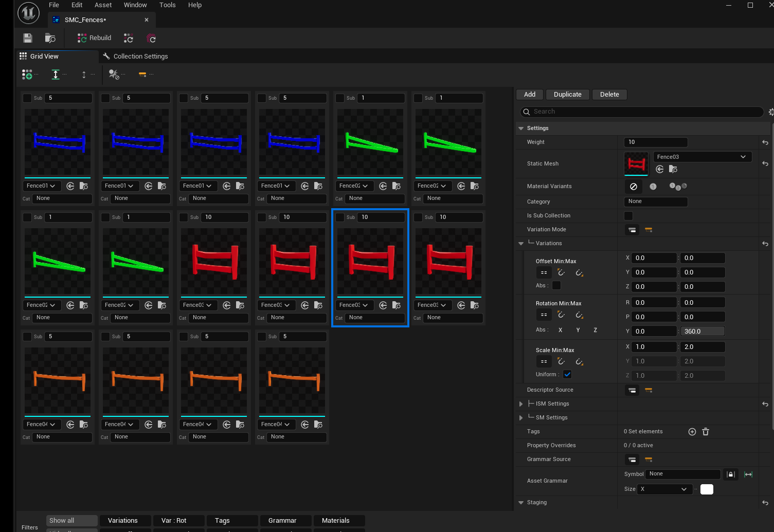The image size is (774, 532).
Task: Toggle the Is Sub Collection checkbox
Action: [x=628, y=216]
